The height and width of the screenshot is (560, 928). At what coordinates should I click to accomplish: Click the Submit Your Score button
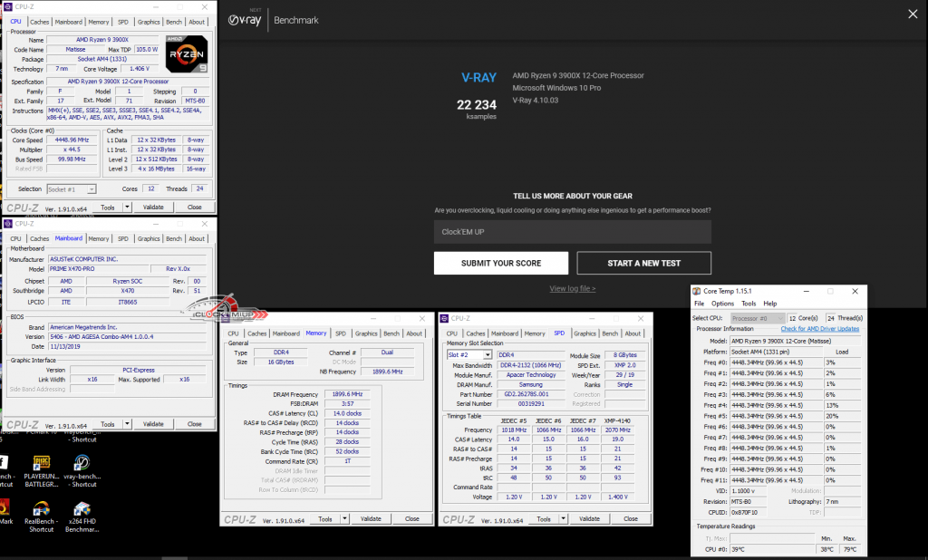tap(500, 263)
